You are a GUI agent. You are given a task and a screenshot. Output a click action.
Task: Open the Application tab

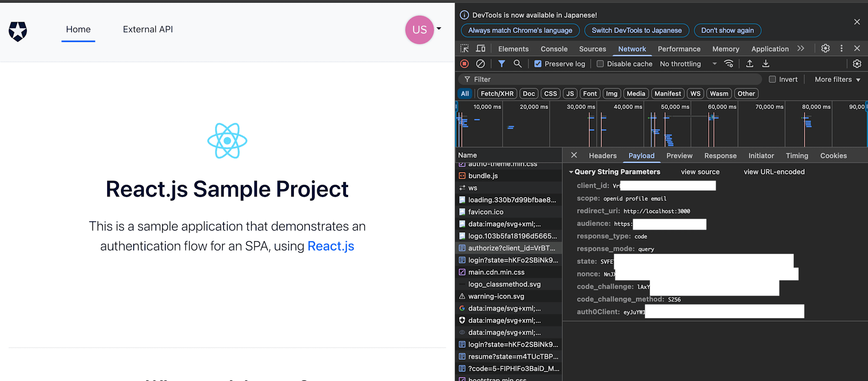(x=770, y=49)
